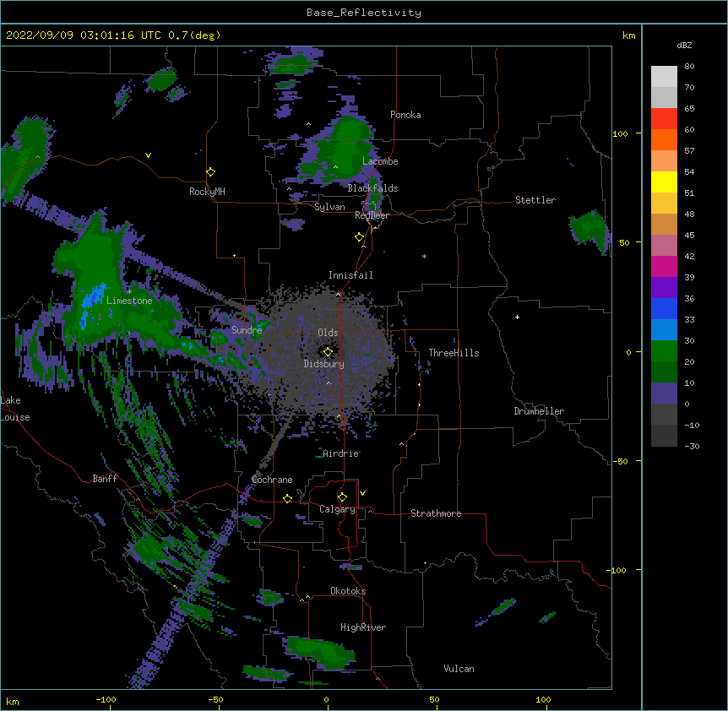The width and height of the screenshot is (728, 711).
Task: Pick the blue legend swatch between 36 and 33
Action: coord(664,308)
